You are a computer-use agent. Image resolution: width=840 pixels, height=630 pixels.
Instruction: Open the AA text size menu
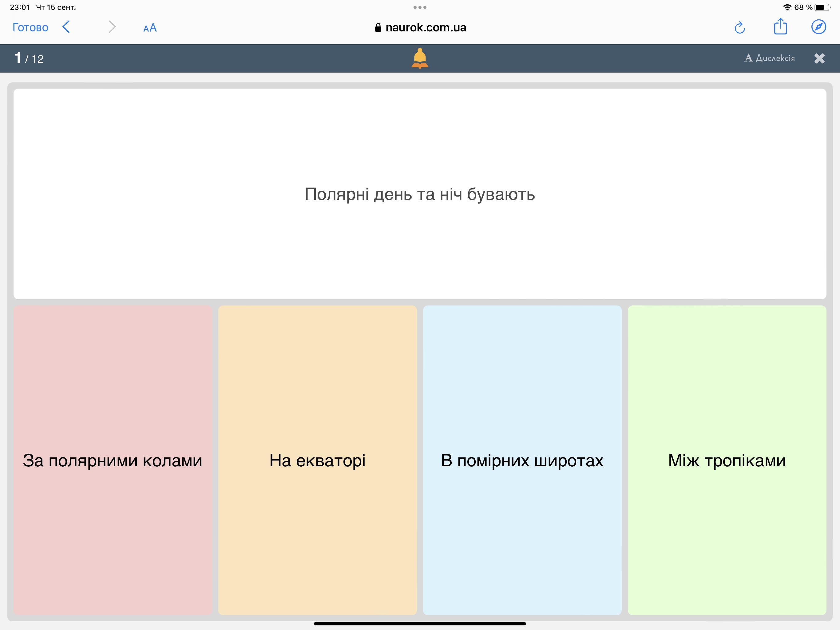click(x=150, y=28)
